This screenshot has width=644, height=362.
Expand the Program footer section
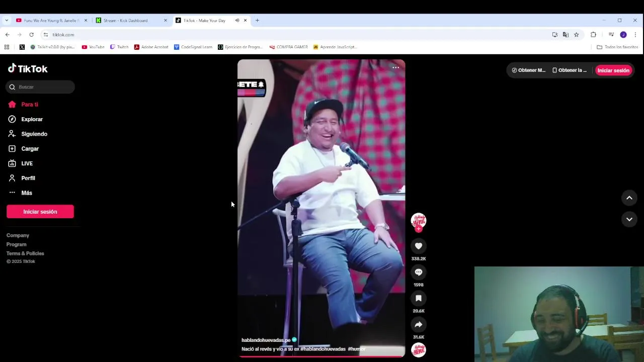point(16,244)
